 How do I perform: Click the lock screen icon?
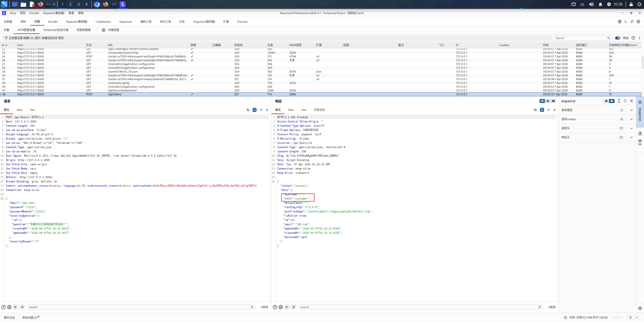pos(631,4)
